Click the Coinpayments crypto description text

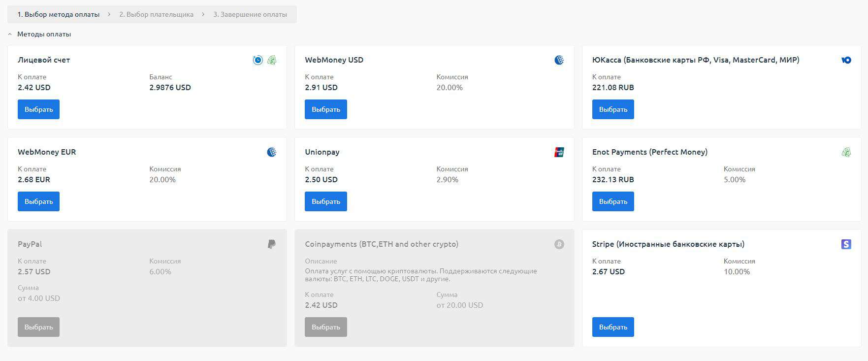click(x=421, y=275)
